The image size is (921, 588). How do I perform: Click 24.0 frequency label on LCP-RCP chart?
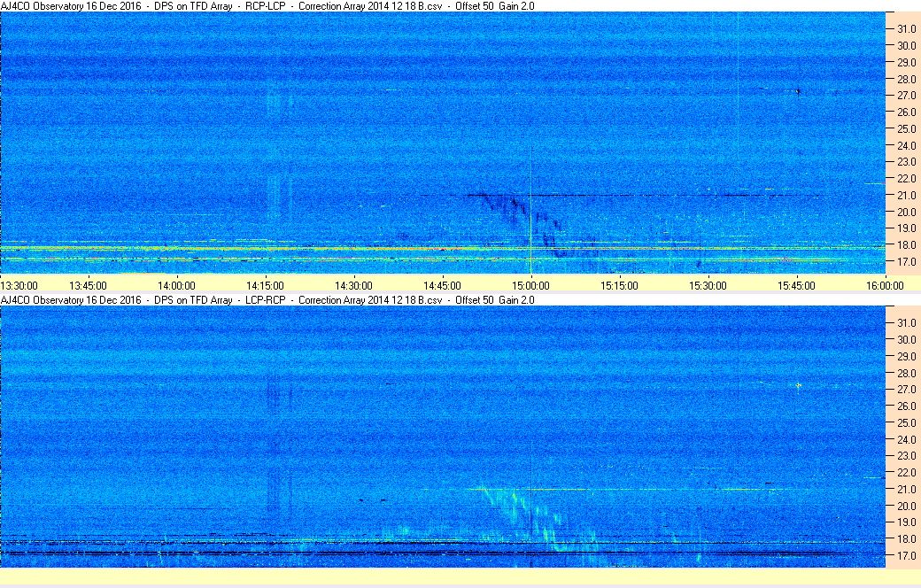(906, 439)
